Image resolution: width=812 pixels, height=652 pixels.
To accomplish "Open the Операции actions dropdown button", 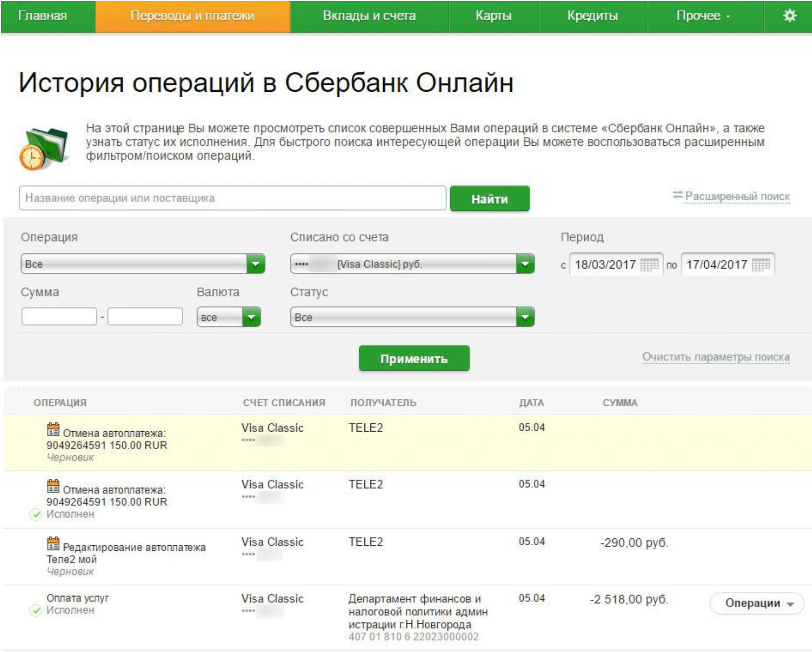I will 756,603.
